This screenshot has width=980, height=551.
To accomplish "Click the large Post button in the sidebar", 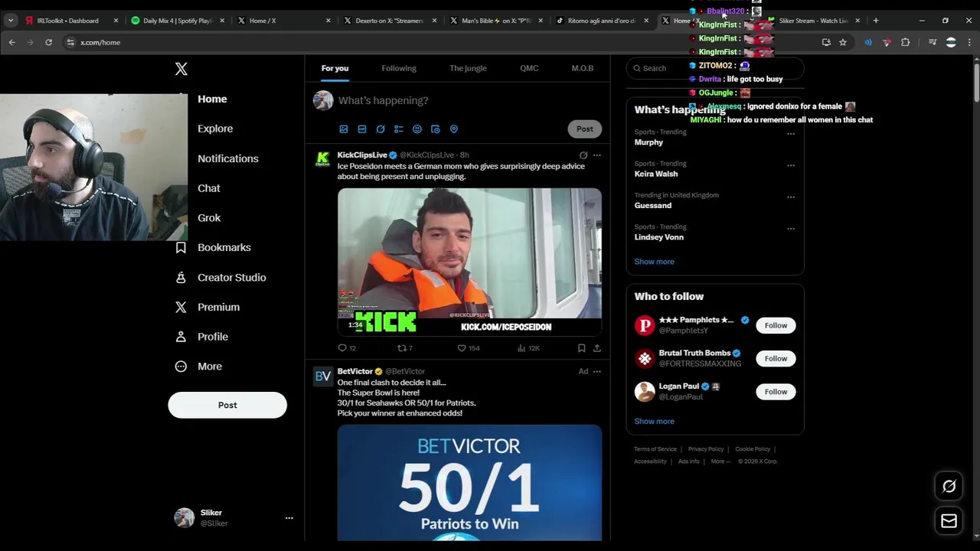I will (x=227, y=406).
